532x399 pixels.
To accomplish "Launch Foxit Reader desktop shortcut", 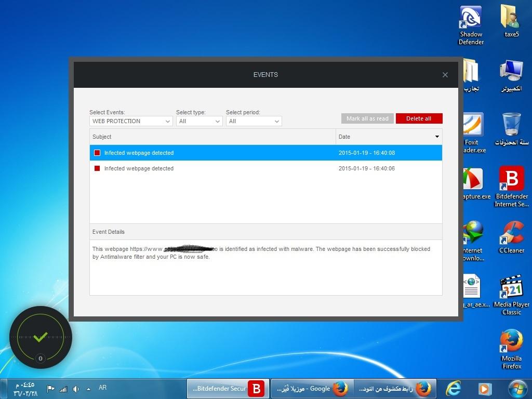I will (x=474, y=133).
